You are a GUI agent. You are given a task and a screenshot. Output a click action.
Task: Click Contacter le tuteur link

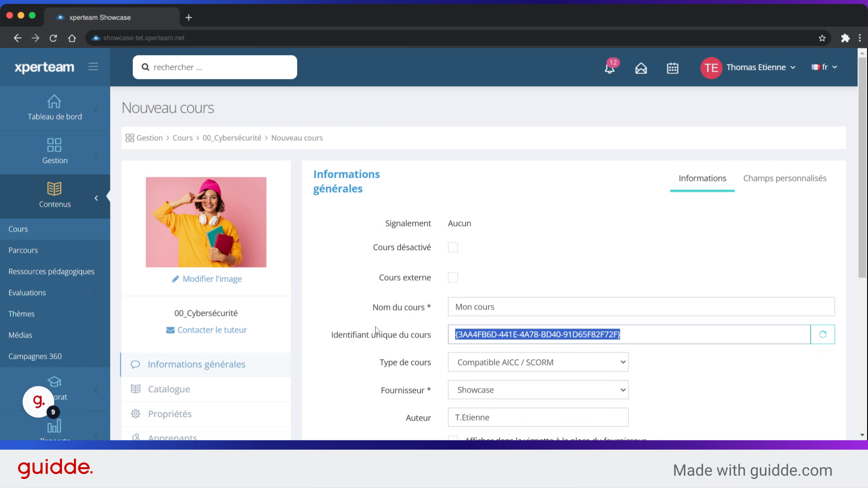[212, 330]
